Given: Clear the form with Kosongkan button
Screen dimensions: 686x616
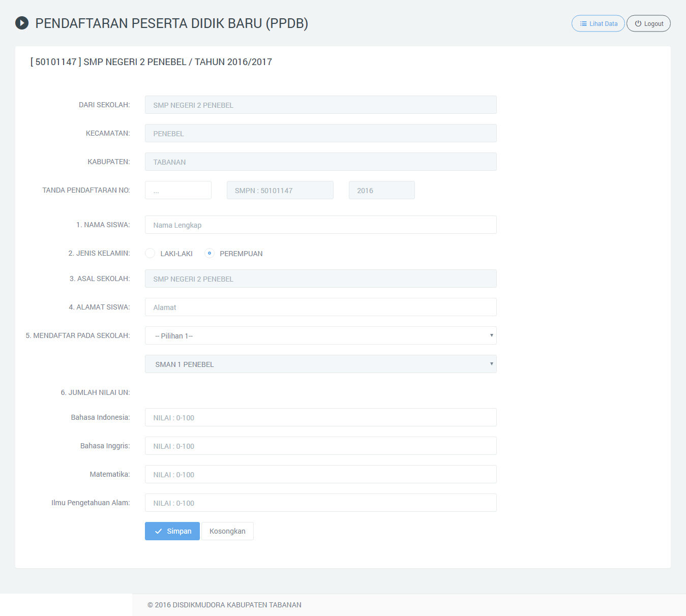Looking at the screenshot, I should [x=227, y=531].
